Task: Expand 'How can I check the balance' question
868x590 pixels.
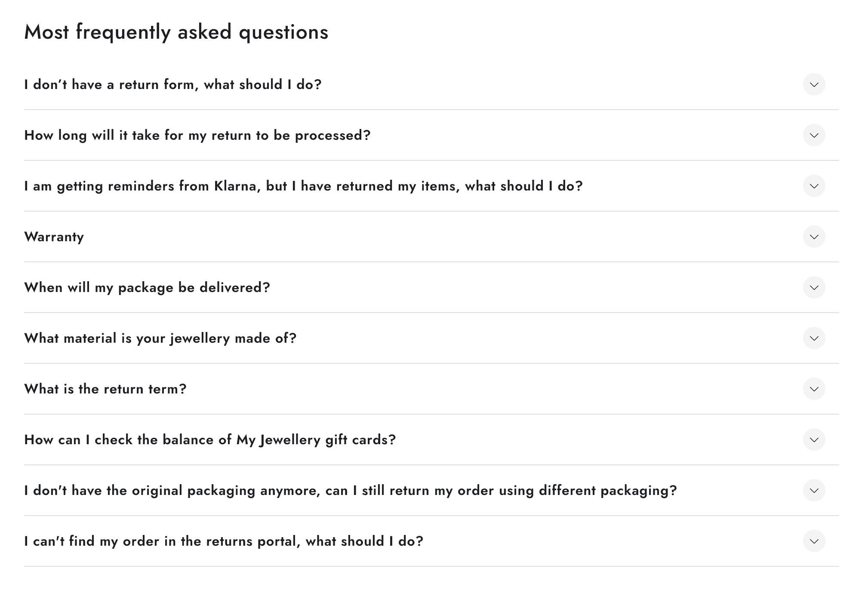Action: point(210,439)
